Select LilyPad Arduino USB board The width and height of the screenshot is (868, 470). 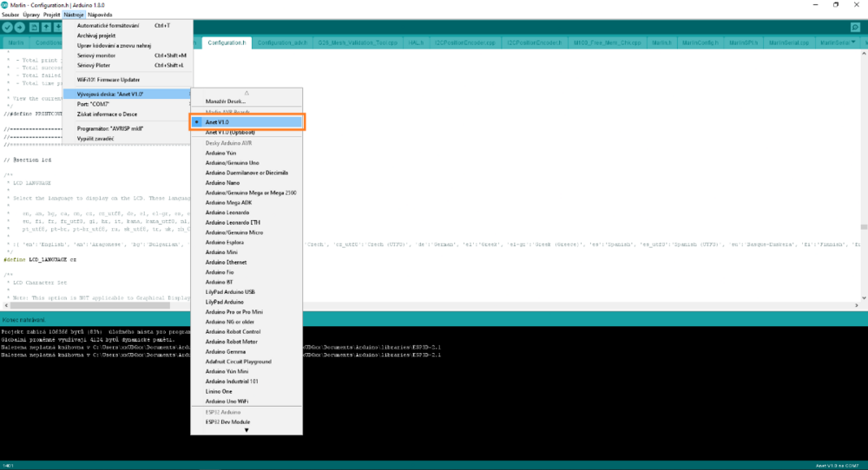point(247,292)
